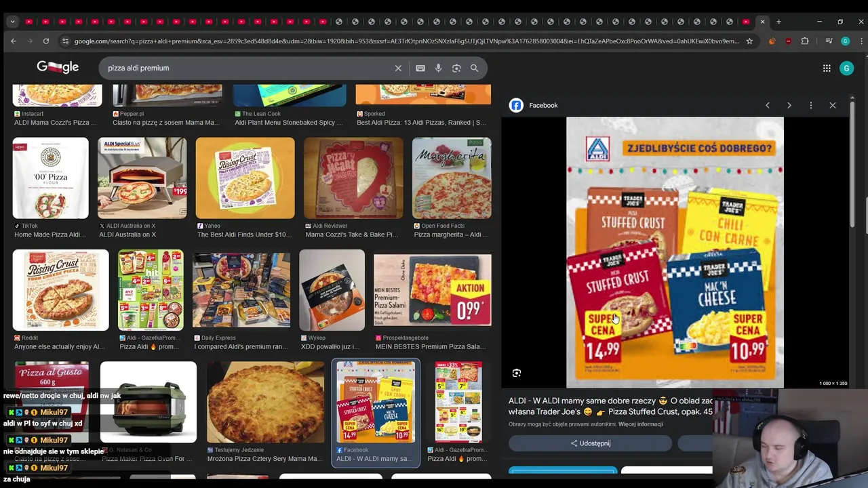Open 'XDD powaliło już i...' Wykop caption
This screenshot has width=868, height=488.
(331, 346)
